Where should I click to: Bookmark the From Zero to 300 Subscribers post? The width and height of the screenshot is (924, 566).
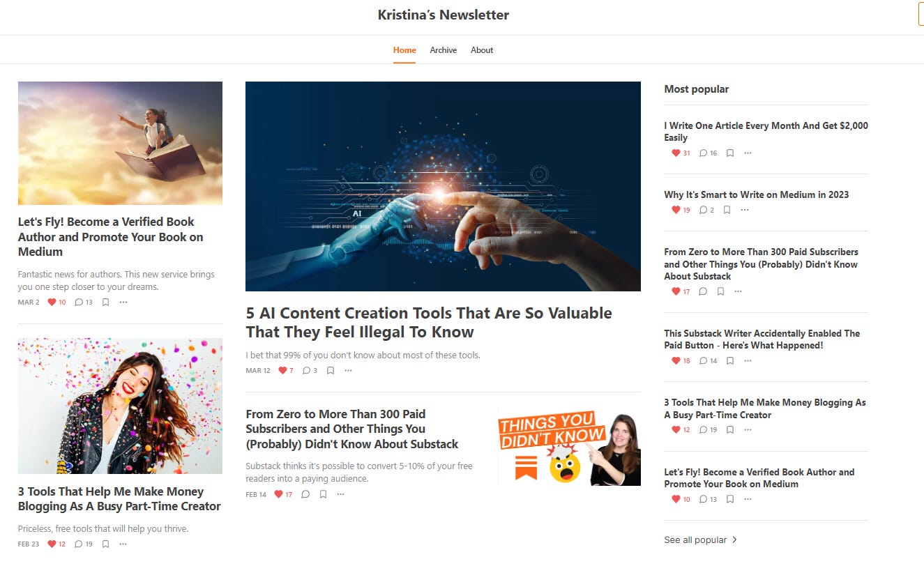tap(323, 494)
